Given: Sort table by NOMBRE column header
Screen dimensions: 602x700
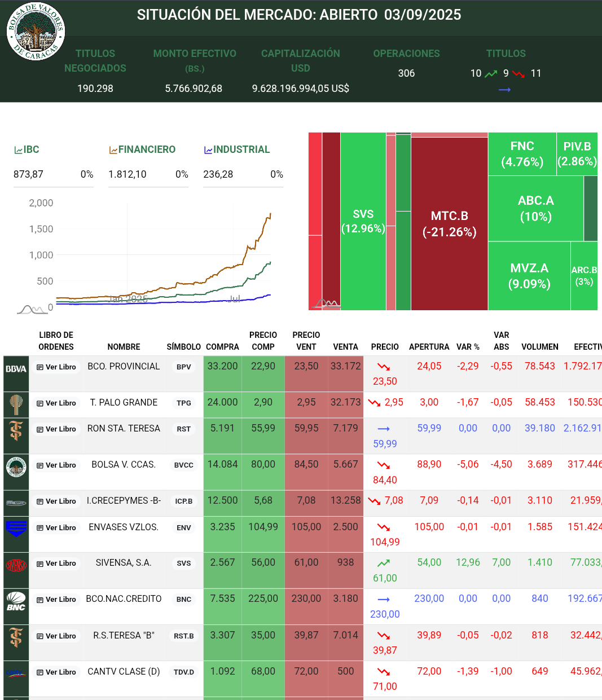Looking at the screenshot, I should pos(124,347).
